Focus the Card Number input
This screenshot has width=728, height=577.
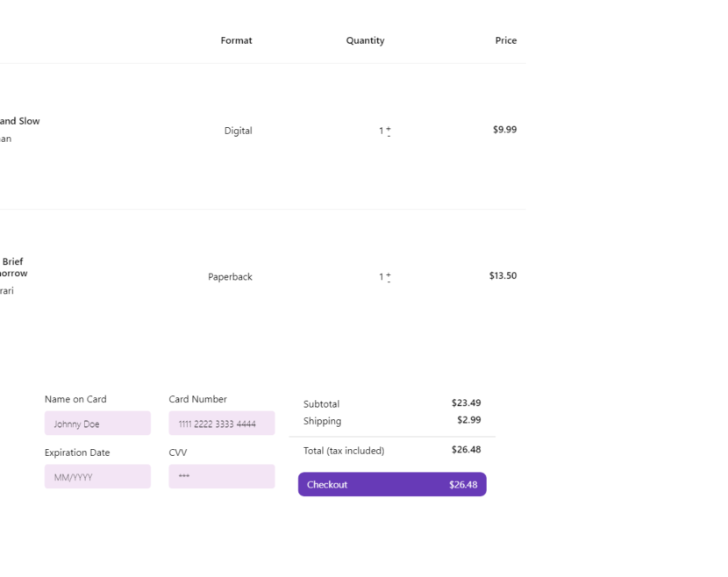(221, 424)
